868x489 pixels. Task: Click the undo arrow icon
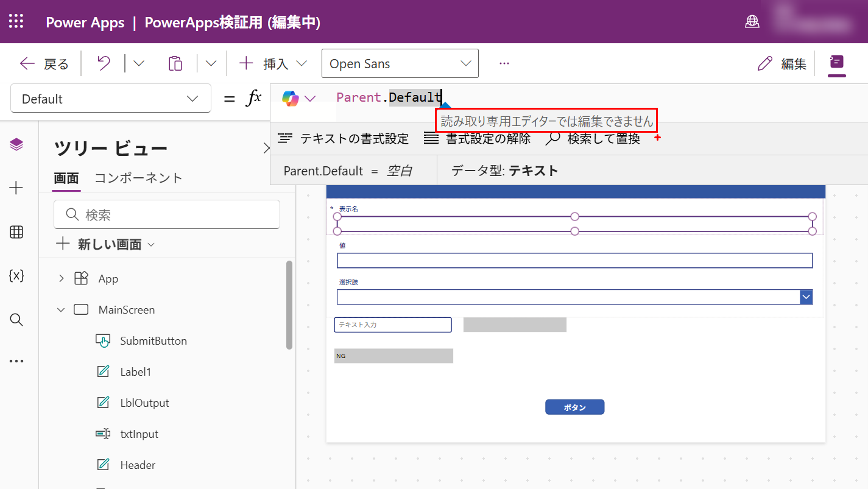click(x=104, y=63)
